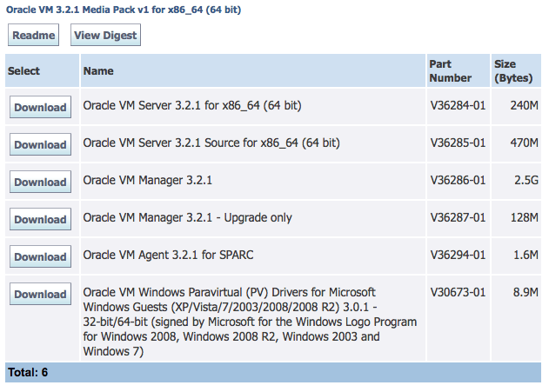
Task: Select the 8.9M size value
Action: click(x=526, y=292)
